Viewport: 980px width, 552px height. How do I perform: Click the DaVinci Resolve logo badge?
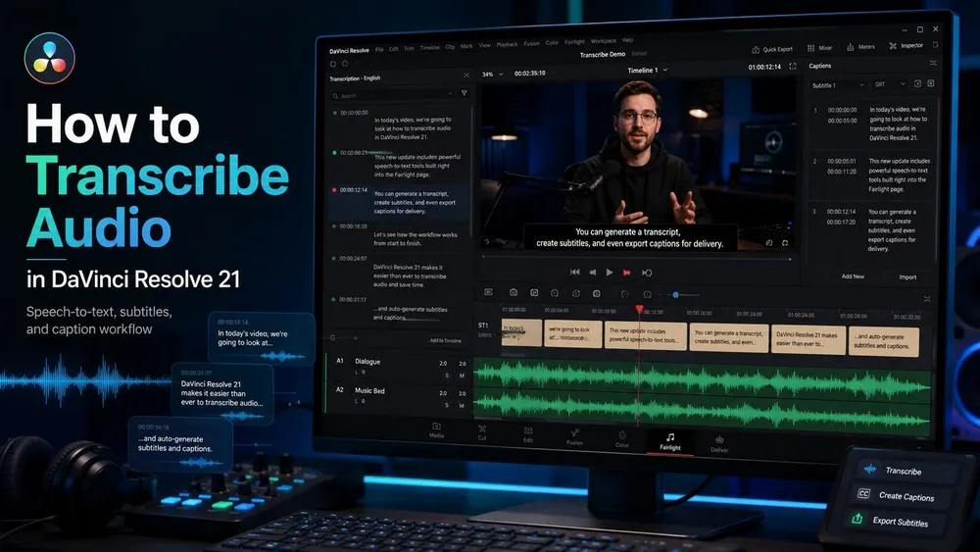click(x=49, y=58)
